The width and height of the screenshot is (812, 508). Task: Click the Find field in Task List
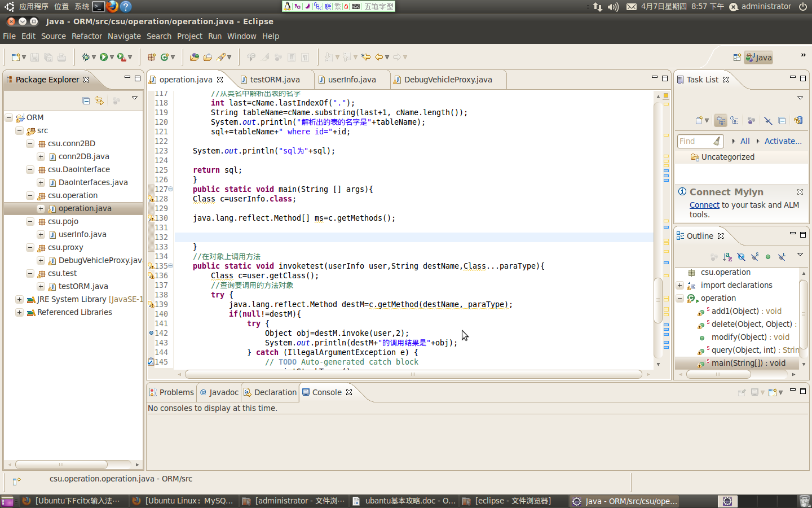[x=694, y=141]
